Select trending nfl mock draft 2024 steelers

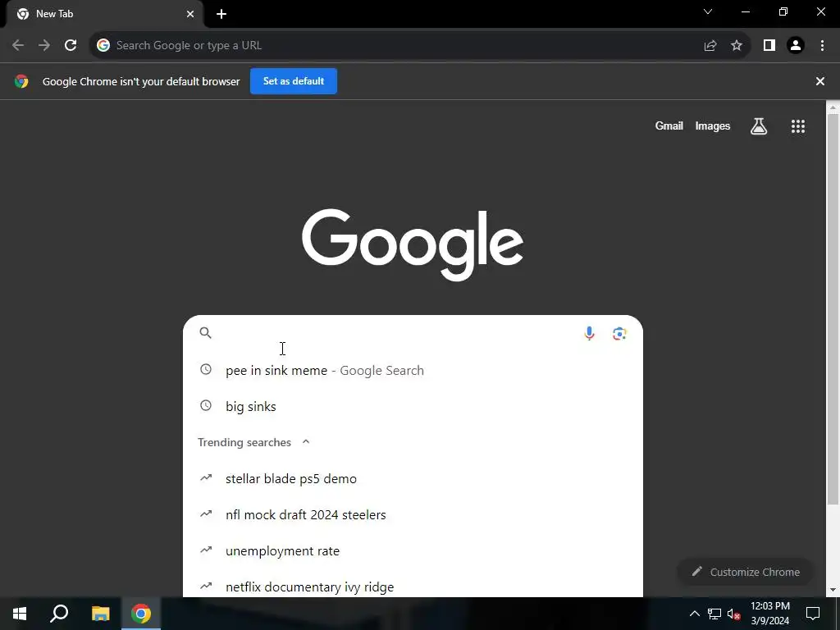tap(413, 514)
